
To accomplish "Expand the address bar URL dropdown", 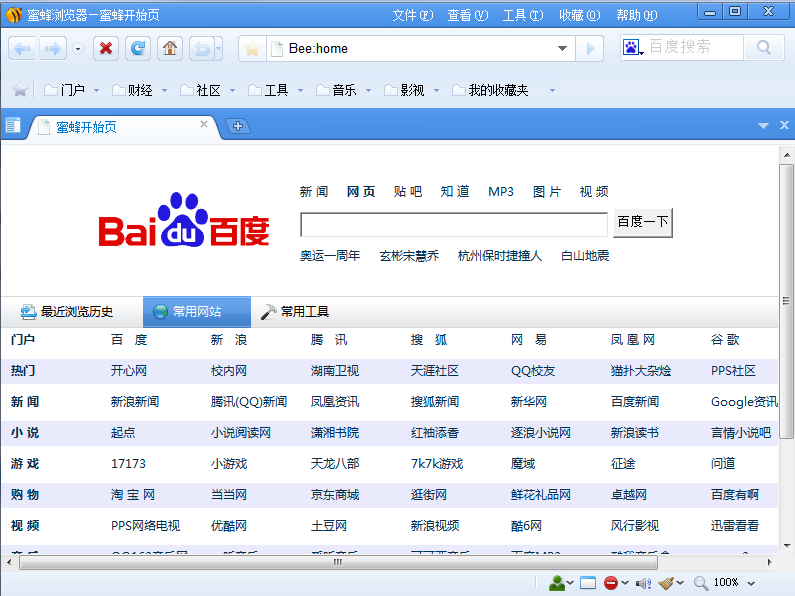I will [x=563, y=49].
